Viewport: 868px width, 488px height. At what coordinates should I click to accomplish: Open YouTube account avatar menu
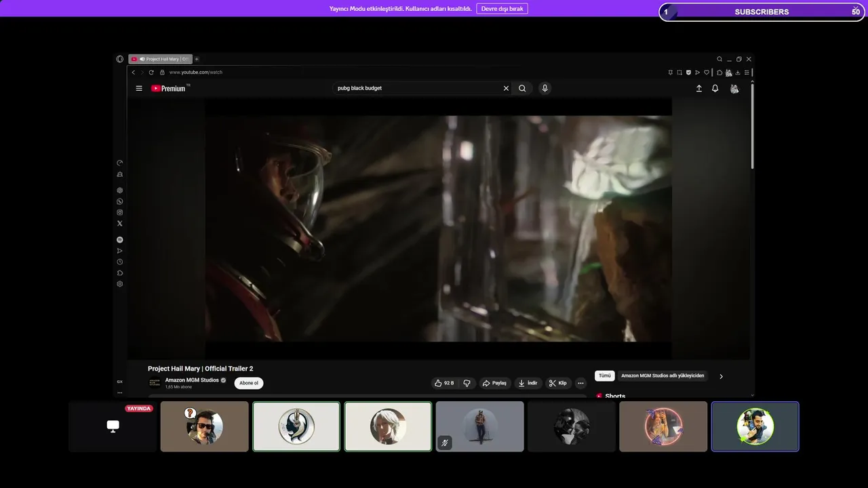click(734, 88)
